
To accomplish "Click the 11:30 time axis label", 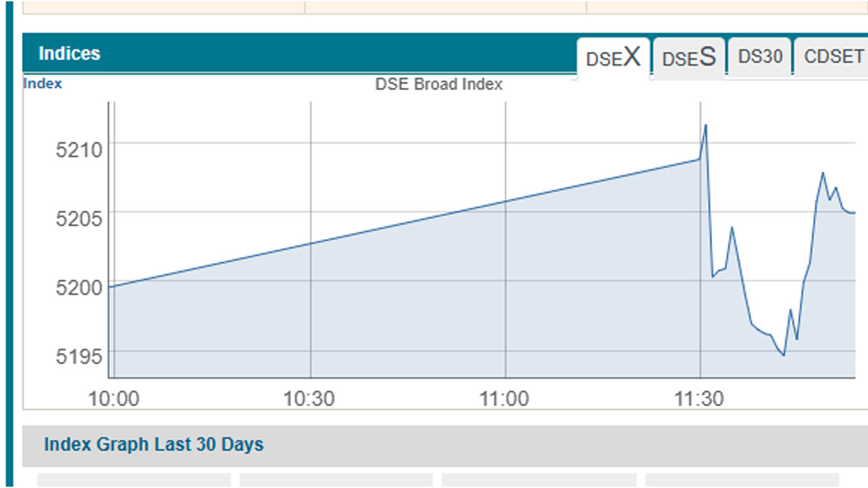I will click(698, 399).
